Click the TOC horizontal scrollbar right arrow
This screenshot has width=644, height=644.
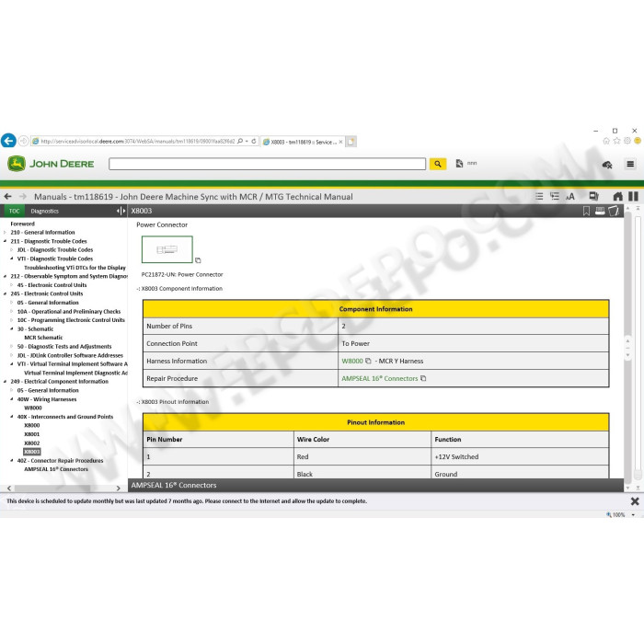tap(119, 488)
